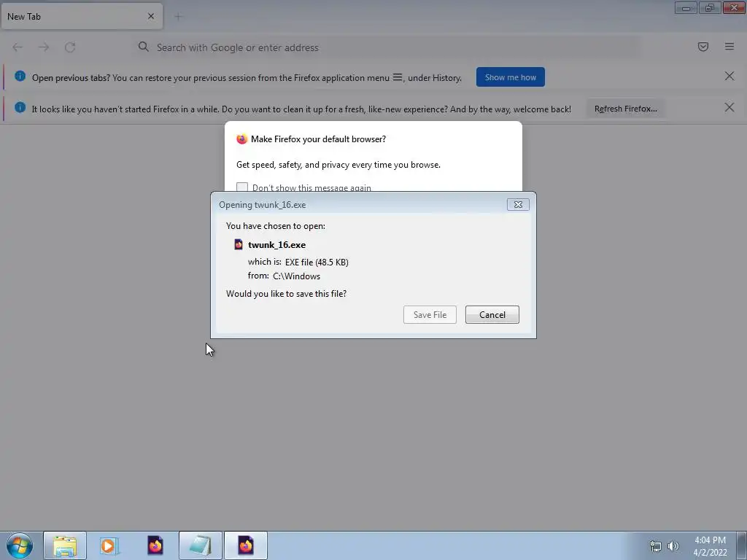Click the twunk_16.exe file name

coord(276,245)
